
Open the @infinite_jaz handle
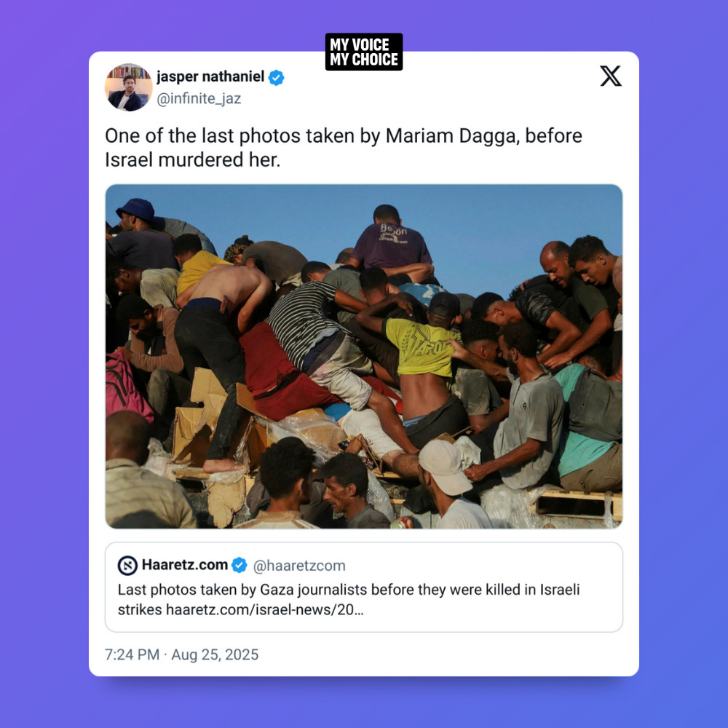click(x=199, y=98)
